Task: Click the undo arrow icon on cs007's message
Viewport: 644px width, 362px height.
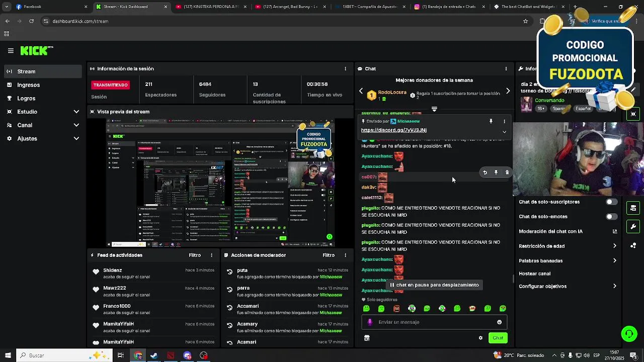Action: [485, 172]
